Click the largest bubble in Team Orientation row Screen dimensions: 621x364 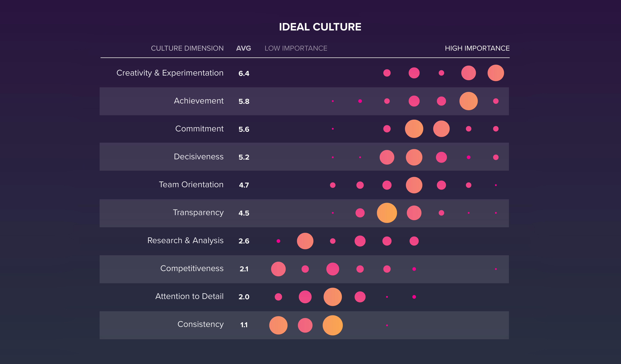click(414, 185)
